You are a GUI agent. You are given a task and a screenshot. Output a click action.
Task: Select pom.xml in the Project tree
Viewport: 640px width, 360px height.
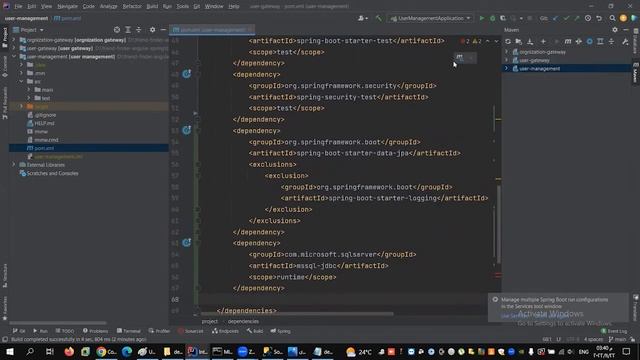pos(89,148)
